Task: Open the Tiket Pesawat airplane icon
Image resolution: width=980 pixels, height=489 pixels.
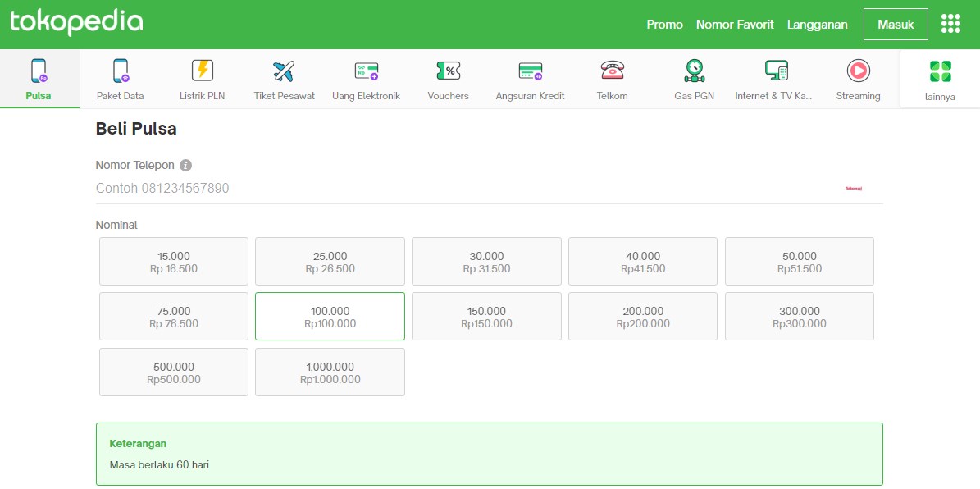Action: pyautogui.click(x=284, y=71)
